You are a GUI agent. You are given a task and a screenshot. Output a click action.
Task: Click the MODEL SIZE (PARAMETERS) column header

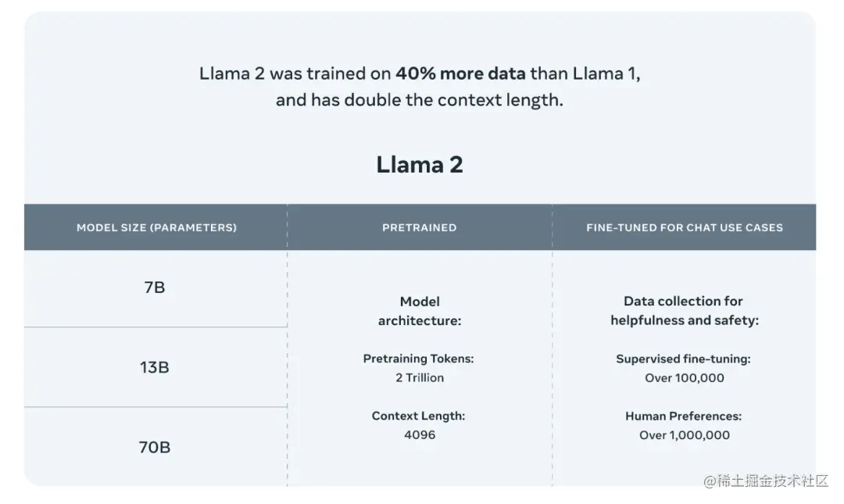point(156,227)
